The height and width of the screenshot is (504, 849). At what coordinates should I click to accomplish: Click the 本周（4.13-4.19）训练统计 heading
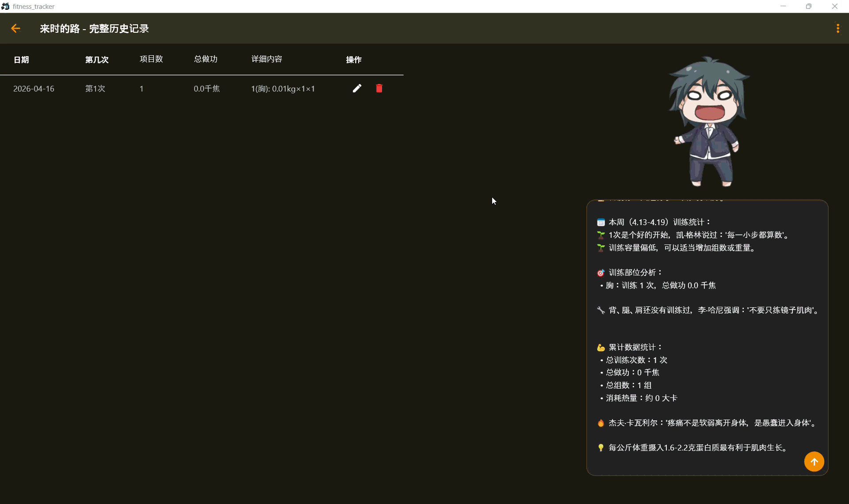654,222
